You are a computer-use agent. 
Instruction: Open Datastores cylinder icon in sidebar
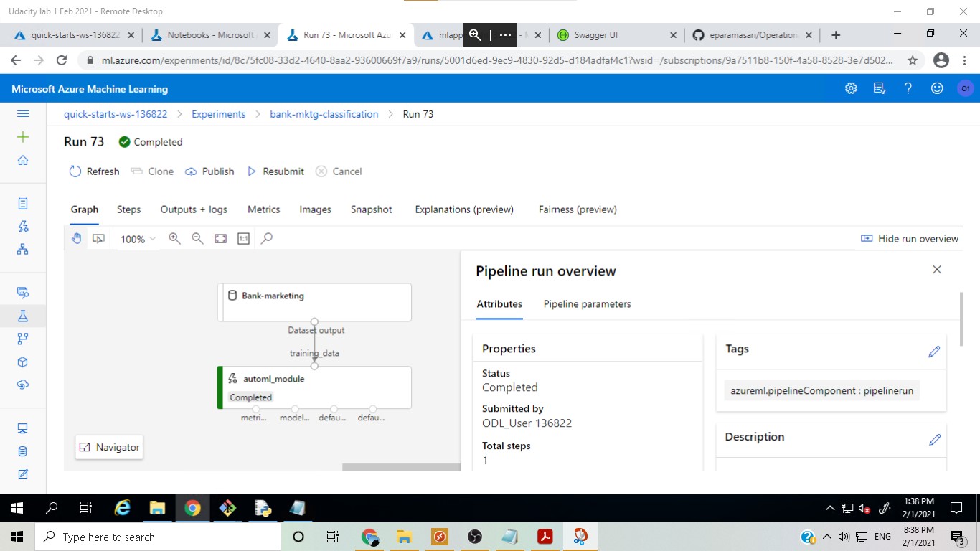[x=23, y=451]
